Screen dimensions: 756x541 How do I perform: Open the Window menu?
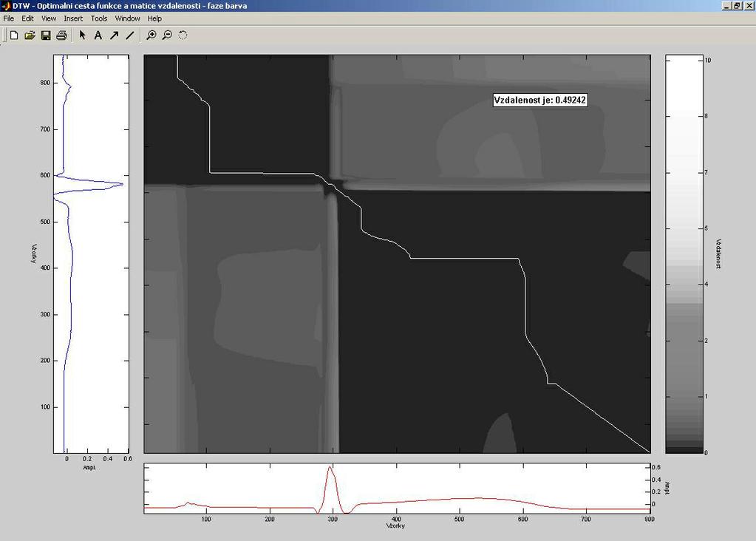[x=127, y=18]
